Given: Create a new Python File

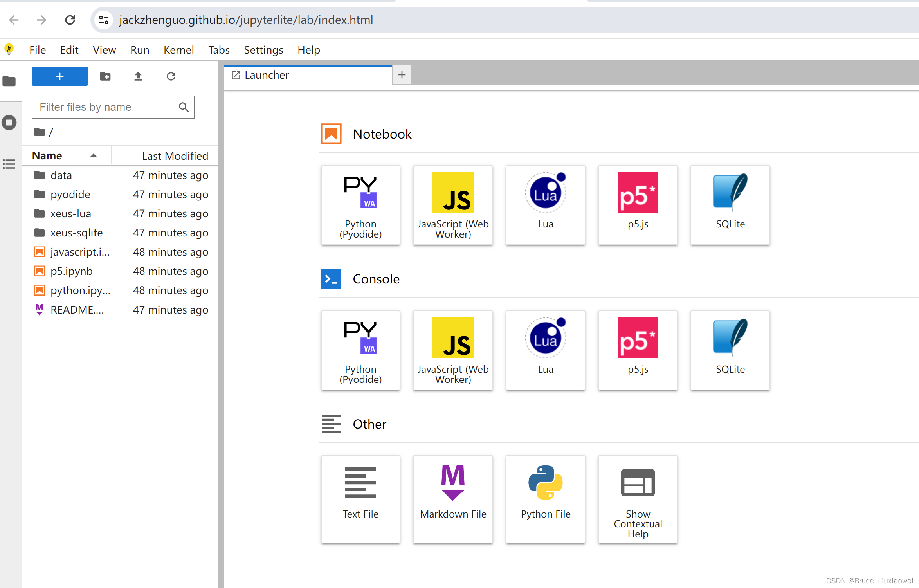Looking at the screenshot, I should coord(545,500).
